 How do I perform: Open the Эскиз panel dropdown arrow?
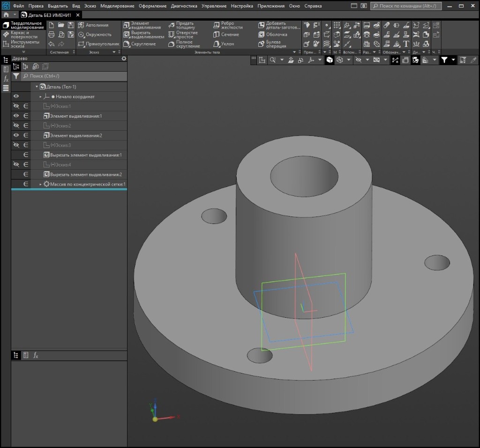[114, 52]
